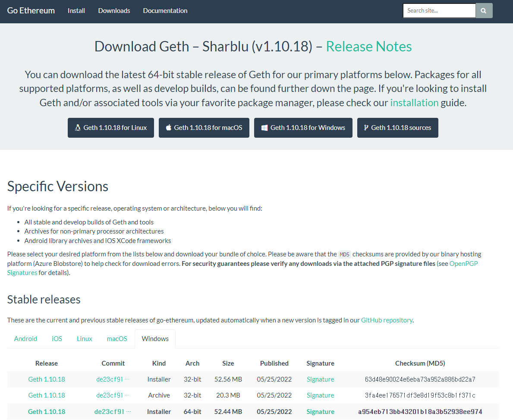This screenshot has width=513, height=420.
Task: Click the Stable releases heading
Action: pyautogui.click(x=44, y=300)
